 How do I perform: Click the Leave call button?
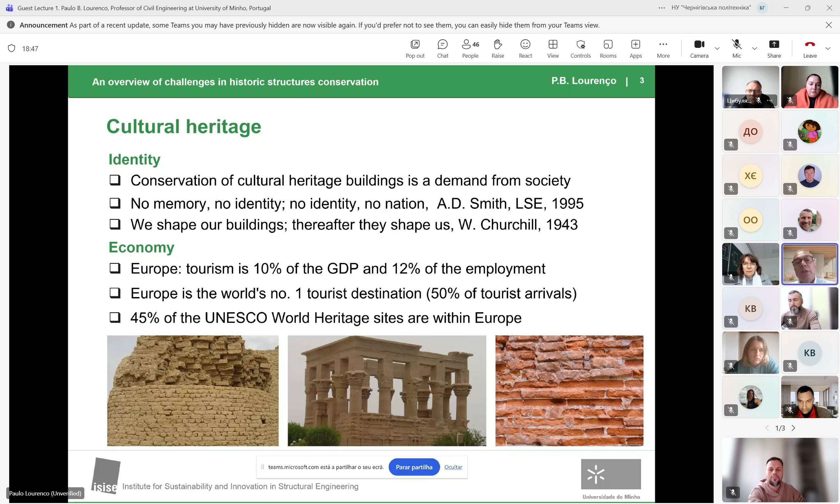click(810, 49)
